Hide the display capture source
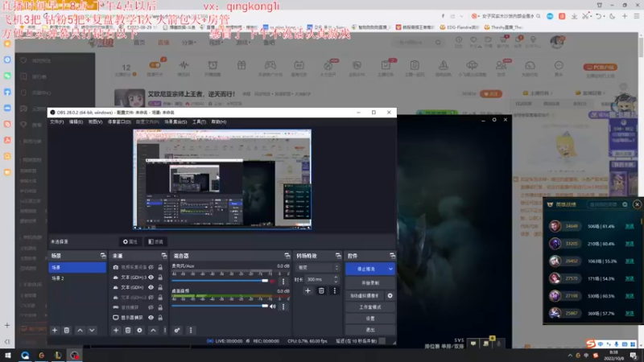The image size is (644, 362). coord(151,317)
